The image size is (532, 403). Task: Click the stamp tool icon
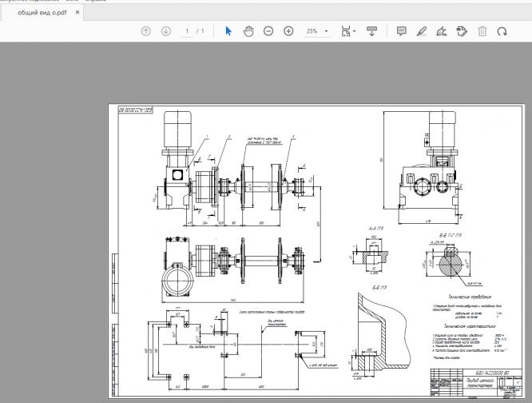coord(462,31)
